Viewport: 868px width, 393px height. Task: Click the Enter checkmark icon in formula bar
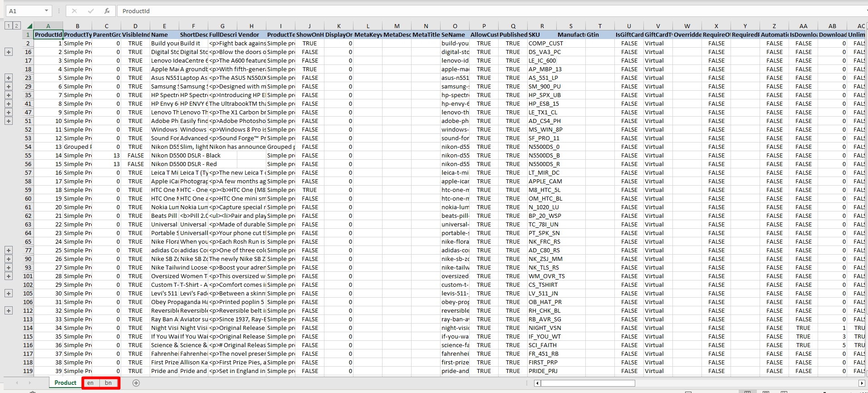click(91, 11)
